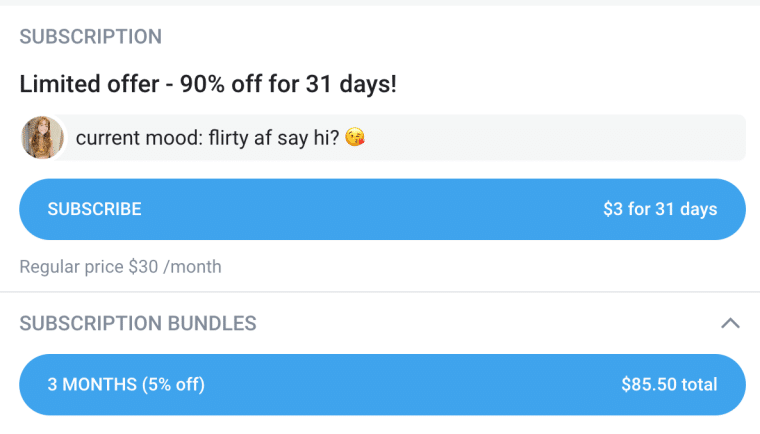760x434 pixels.
Task: Click the kissing face emoji
Action: (x=355, y=137)
